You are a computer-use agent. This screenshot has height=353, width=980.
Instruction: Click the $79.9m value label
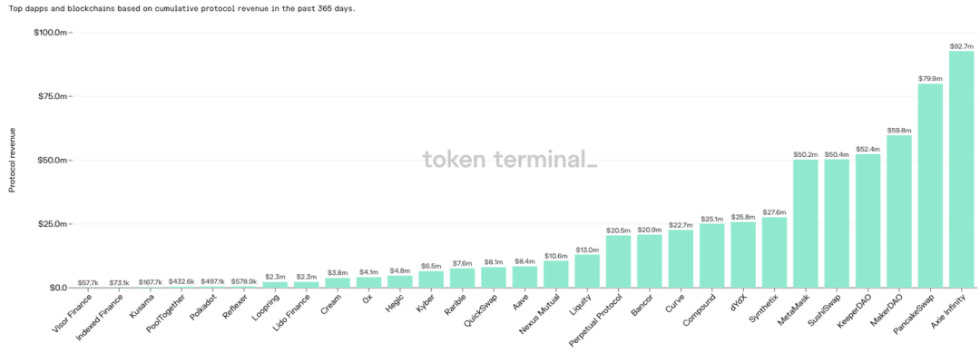tap(930, 79)
